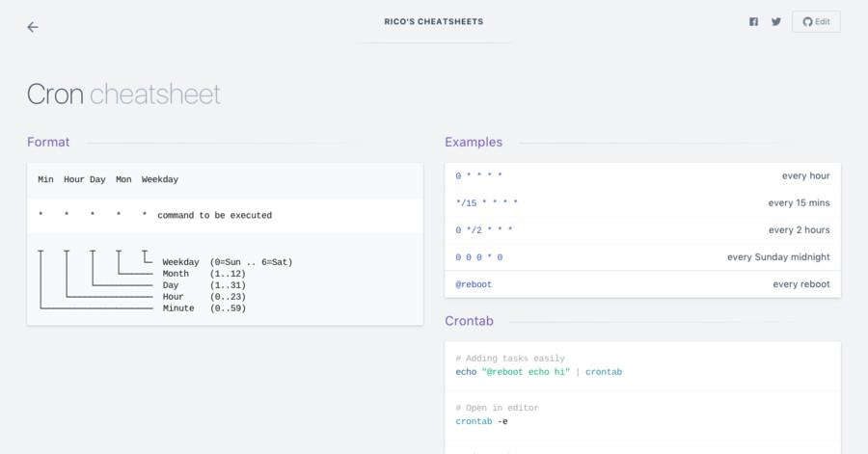Click the Format section heading

pyautogui.click(x=48, y=142)
